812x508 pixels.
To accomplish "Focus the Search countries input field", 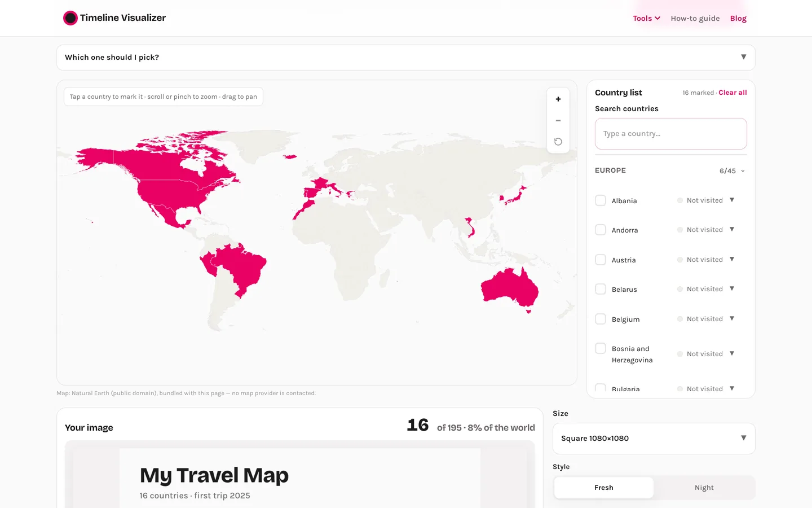I will pyautogui.click(x=671, y=134).
